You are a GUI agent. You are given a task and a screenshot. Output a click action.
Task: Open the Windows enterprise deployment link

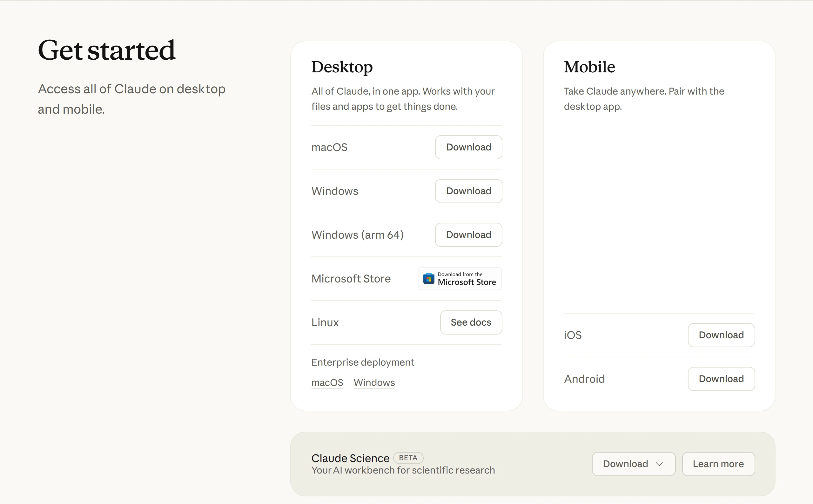point(374,383)
